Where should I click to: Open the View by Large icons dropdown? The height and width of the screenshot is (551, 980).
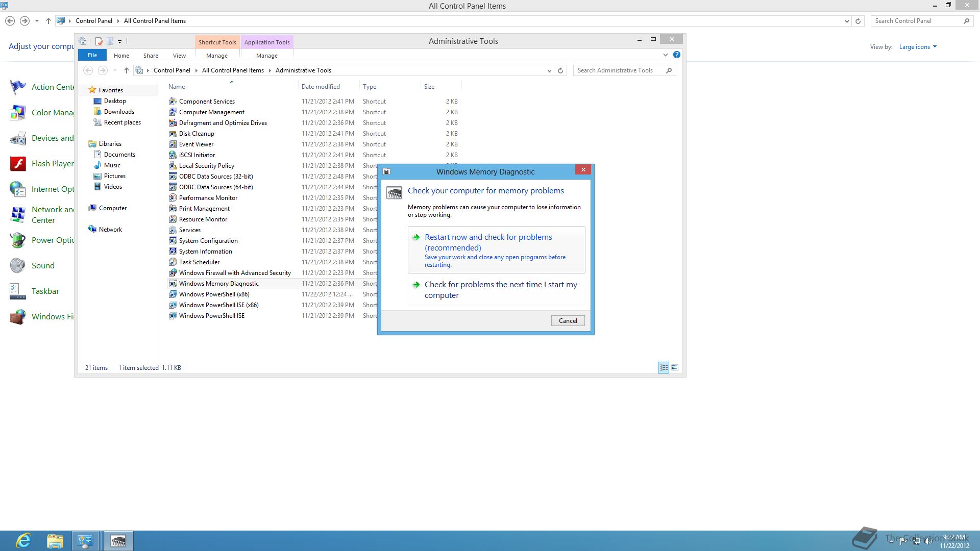(918, 47)
